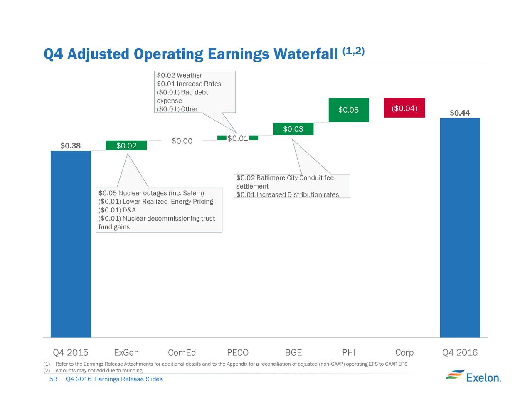Click the 'PHI' axis label
Viewport: 532px width, 411px height.
(349, 353)
